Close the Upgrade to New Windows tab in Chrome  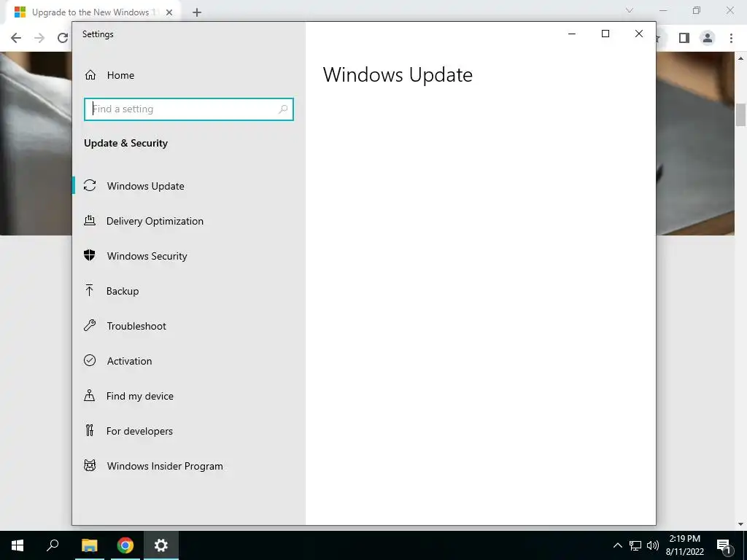tap(169, 12)
